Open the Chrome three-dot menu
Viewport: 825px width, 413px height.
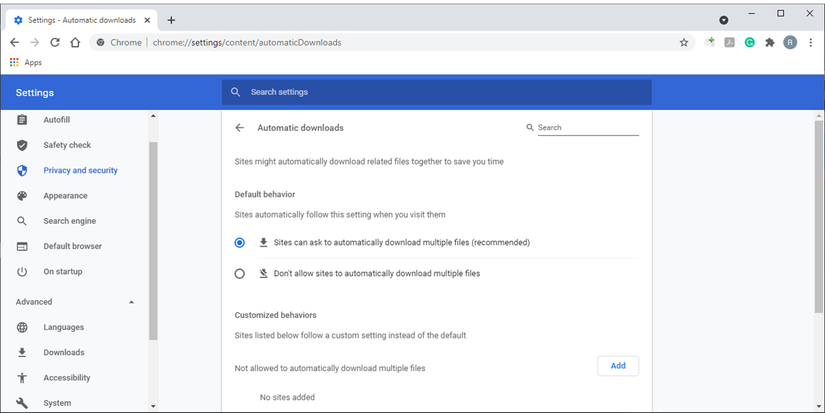[x=811, y=43]
